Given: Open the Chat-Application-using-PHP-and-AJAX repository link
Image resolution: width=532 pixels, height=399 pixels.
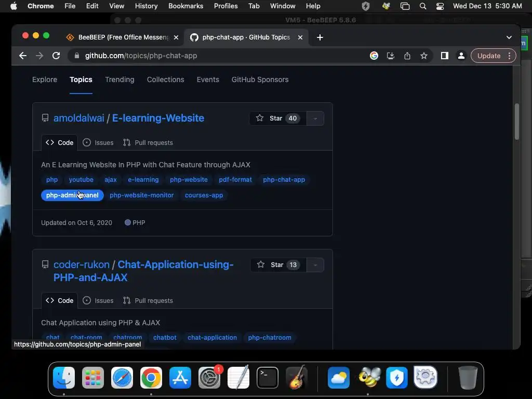Looking at the screenshot, I should (143, 271).
